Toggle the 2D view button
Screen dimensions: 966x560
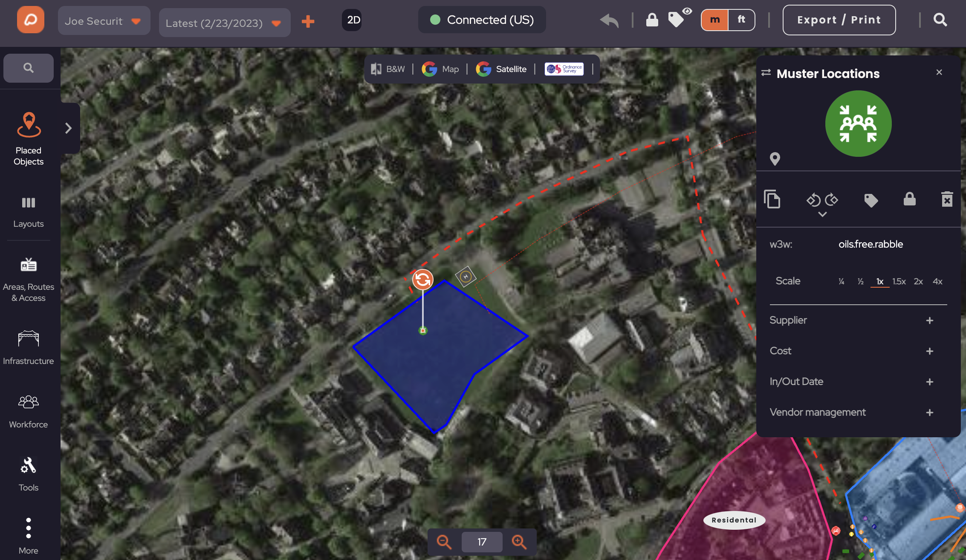point(353,20)
